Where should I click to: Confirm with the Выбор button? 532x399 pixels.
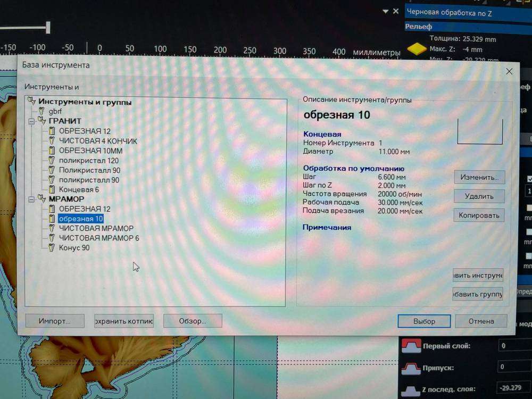pyautogui.click(x=424, y=321)
